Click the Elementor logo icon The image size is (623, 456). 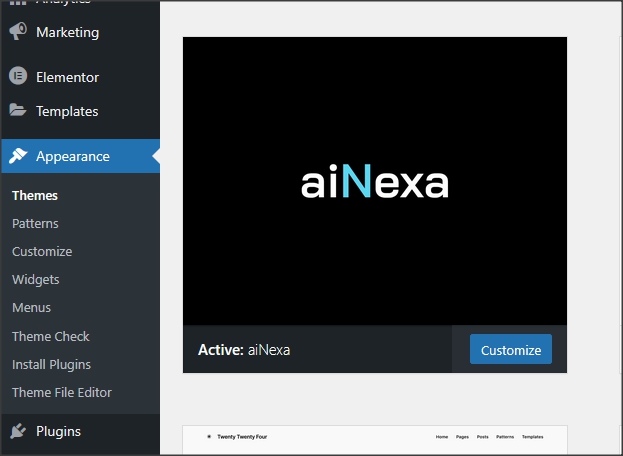[18, 76]
